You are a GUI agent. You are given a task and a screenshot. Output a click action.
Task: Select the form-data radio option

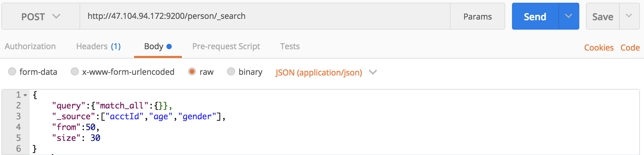point(12,71)
